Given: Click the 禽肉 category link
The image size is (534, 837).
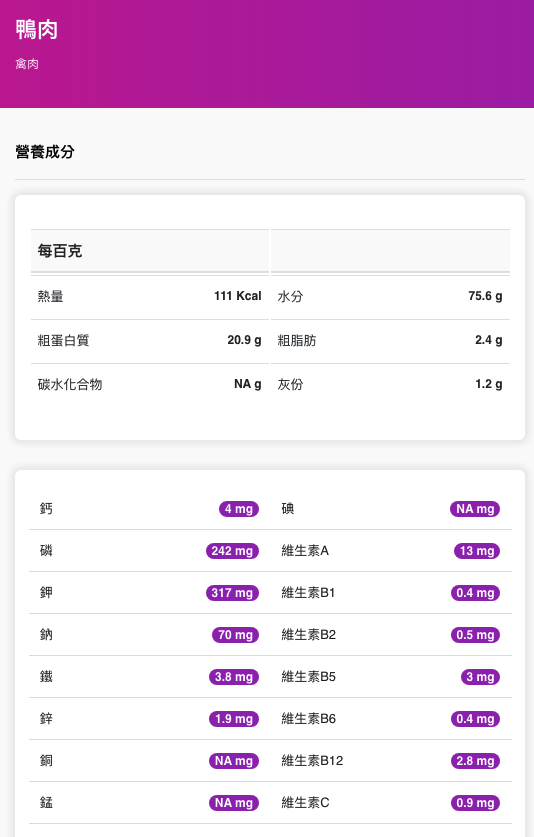Looking at the screenshot, I should click(x=27, y=64).
